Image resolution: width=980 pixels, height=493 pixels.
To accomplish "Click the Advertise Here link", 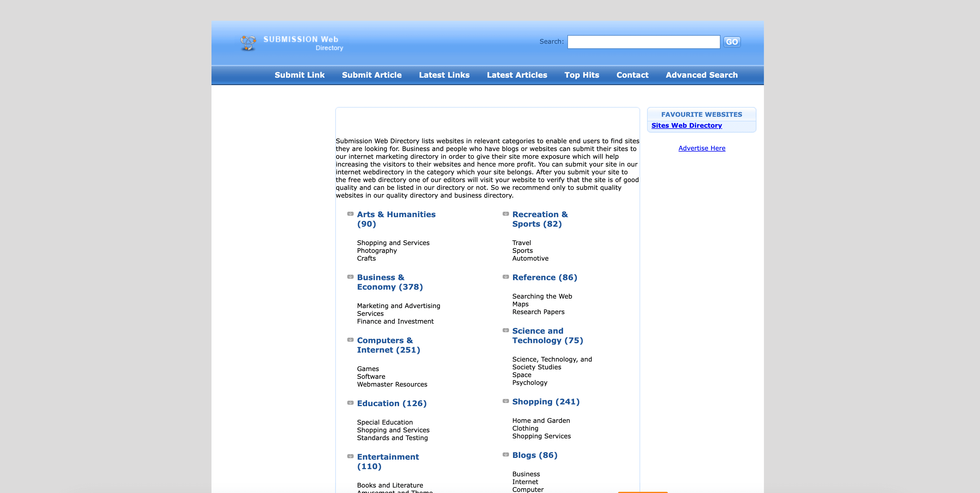I will point(701,148).
